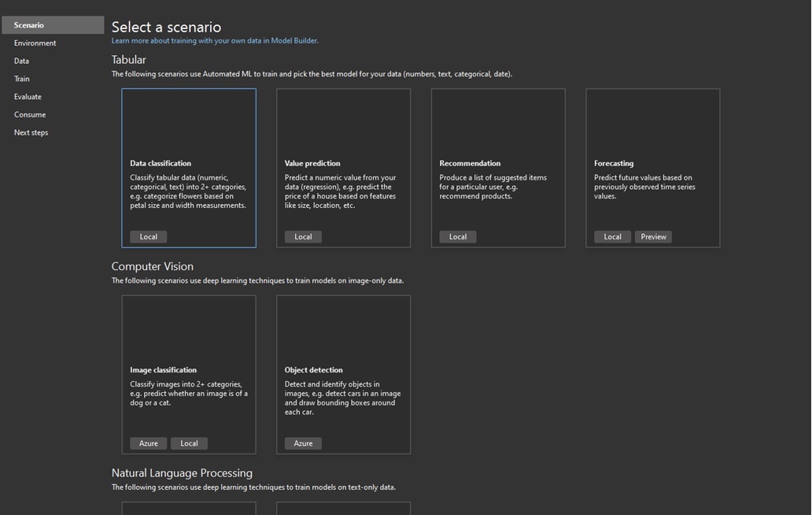Go to the Train step
The image size is (812, 515).
(22, 78)
